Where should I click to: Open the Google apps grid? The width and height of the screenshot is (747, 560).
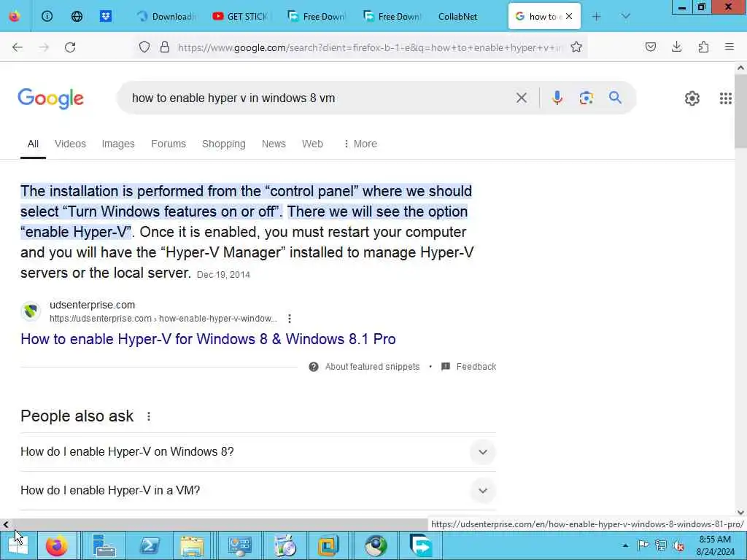pyautogui.click(x=726, y=98)
